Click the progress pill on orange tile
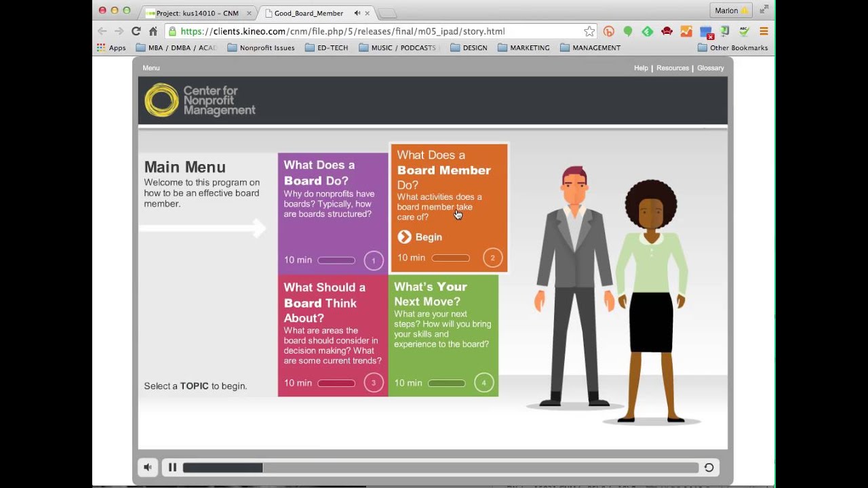Viewport: 868px width, 488px height. [x=450, y=258]
